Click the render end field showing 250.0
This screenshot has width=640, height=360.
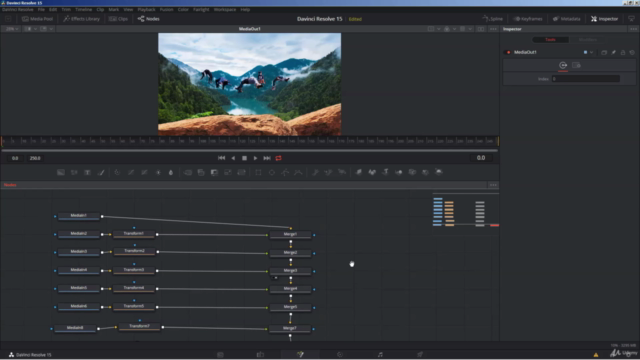click(35, 158)
